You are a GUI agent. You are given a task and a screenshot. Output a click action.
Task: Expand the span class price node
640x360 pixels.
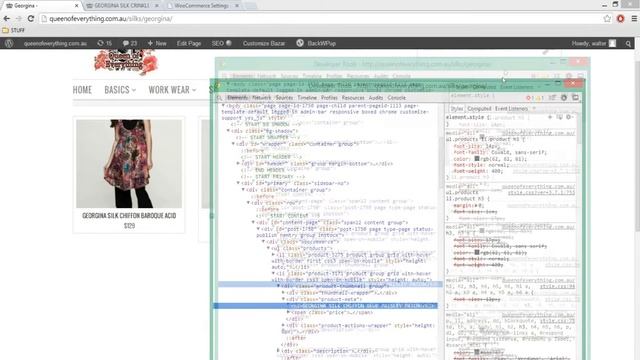pos(288,312)
